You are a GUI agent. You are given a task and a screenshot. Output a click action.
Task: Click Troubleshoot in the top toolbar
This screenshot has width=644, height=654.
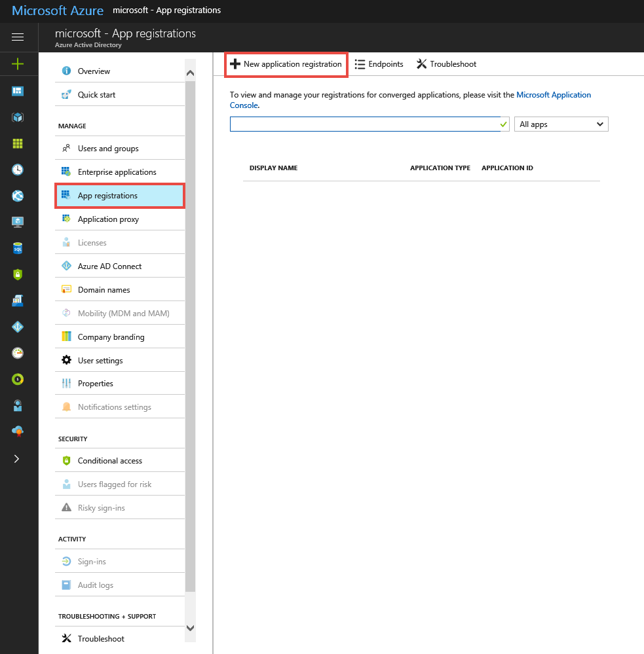pos(446,64)
